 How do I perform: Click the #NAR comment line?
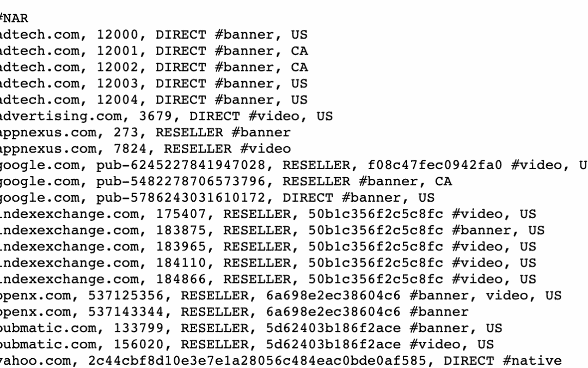coord(14,19)
